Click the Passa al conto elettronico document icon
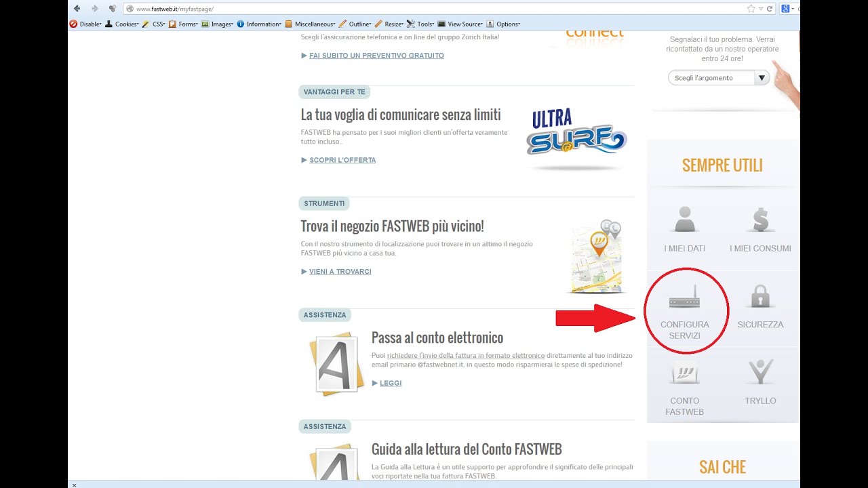868x488 pixels. (337, 363)
